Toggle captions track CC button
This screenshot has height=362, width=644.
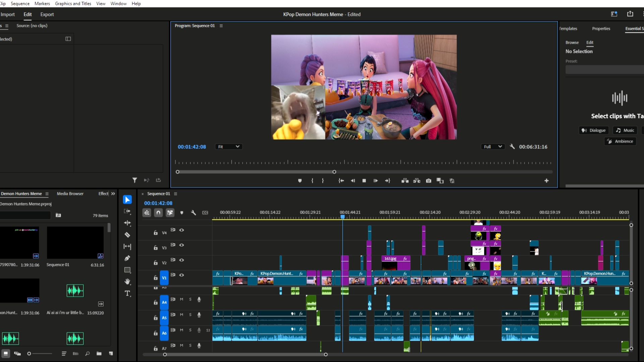pos(205,213)
